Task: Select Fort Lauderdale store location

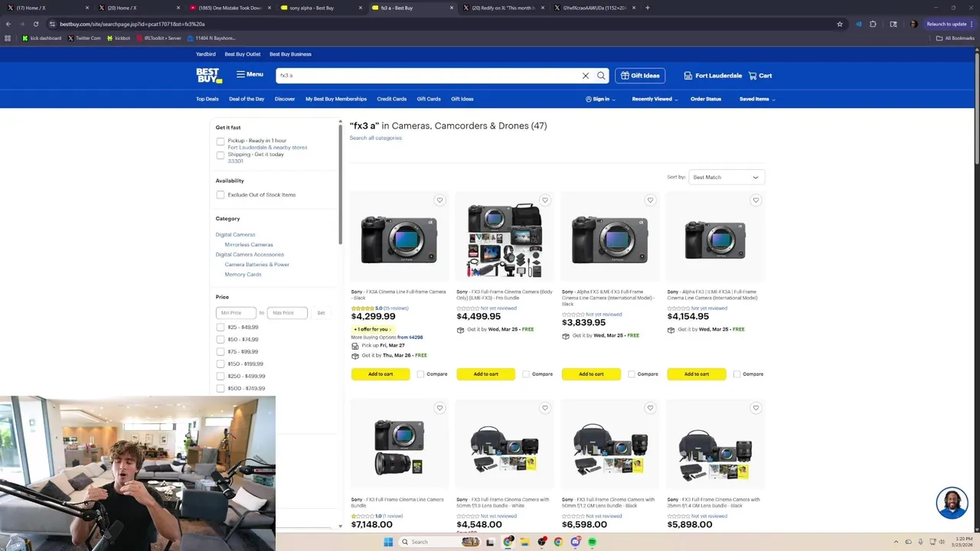Action: click(x=713, y=76)
